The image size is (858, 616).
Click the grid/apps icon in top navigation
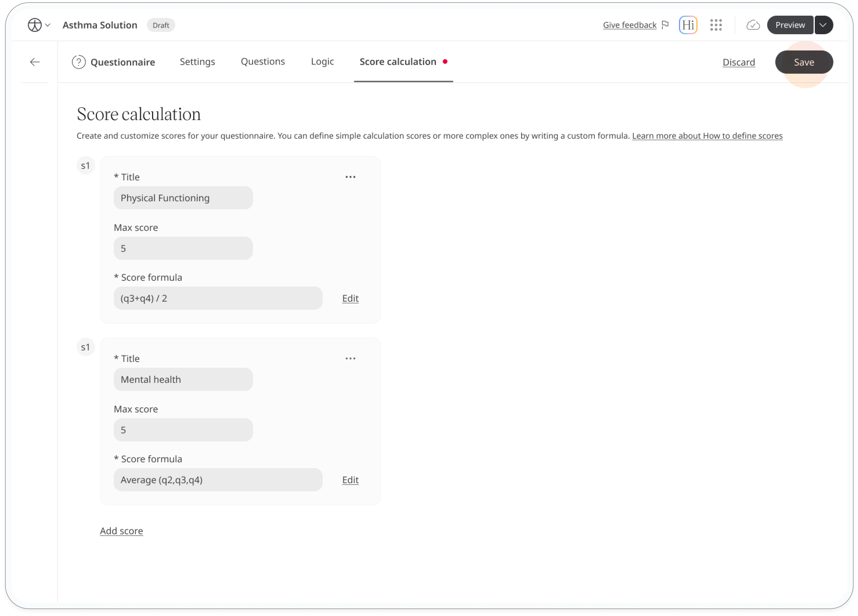point(716,25)
